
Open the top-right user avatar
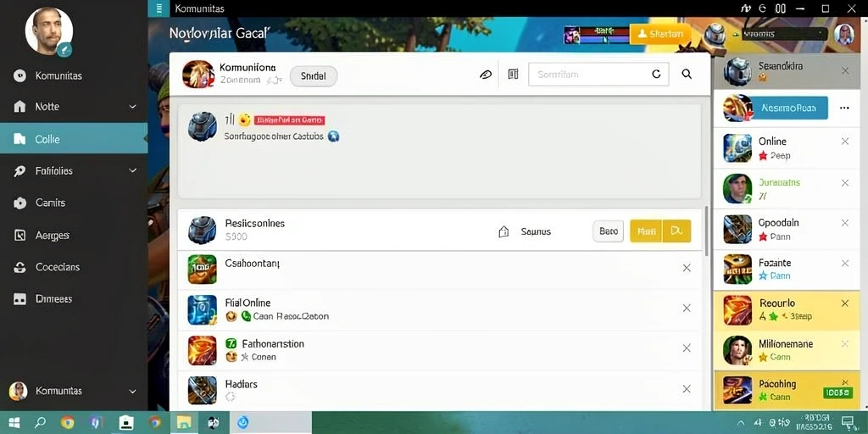pyautogui.click(x=844, y=34)
